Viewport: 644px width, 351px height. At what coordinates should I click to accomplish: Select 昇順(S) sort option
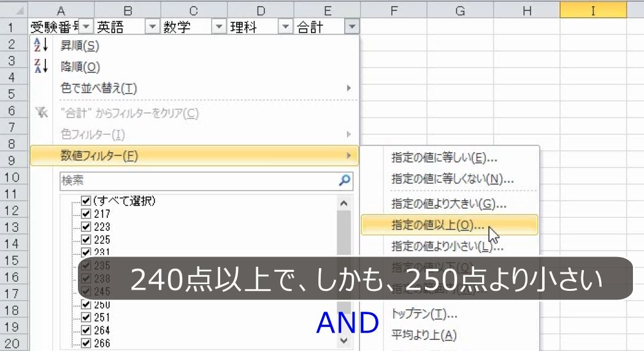[x=194, y=45]
